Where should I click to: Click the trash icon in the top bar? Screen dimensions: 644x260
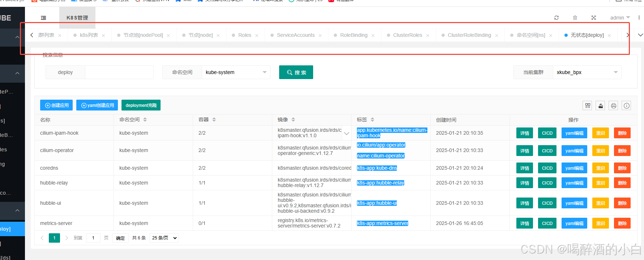click(575, 18)
